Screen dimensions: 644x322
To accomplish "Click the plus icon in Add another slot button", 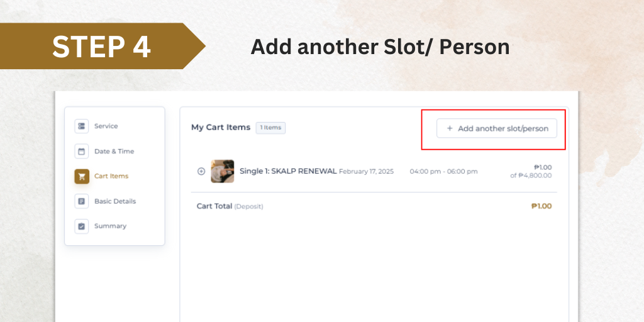I will [449, 128].
